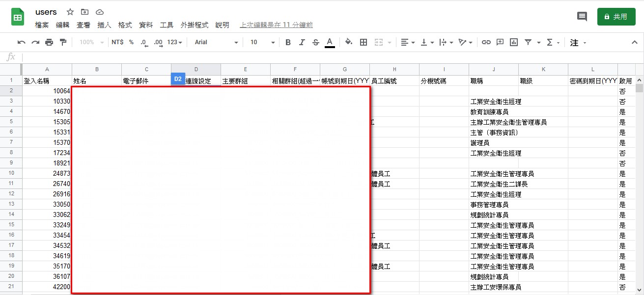
Task: Open the 工具 menu
Action: point(167,25)
